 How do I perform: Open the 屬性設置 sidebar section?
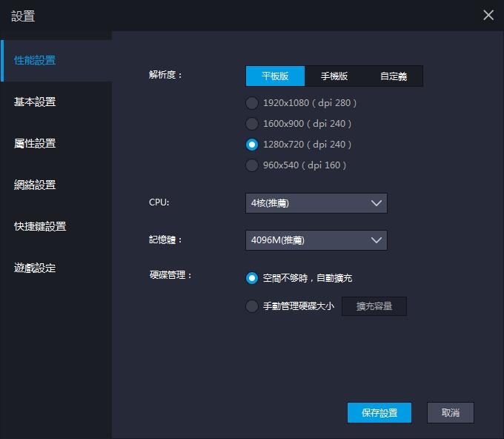point(36,144)
